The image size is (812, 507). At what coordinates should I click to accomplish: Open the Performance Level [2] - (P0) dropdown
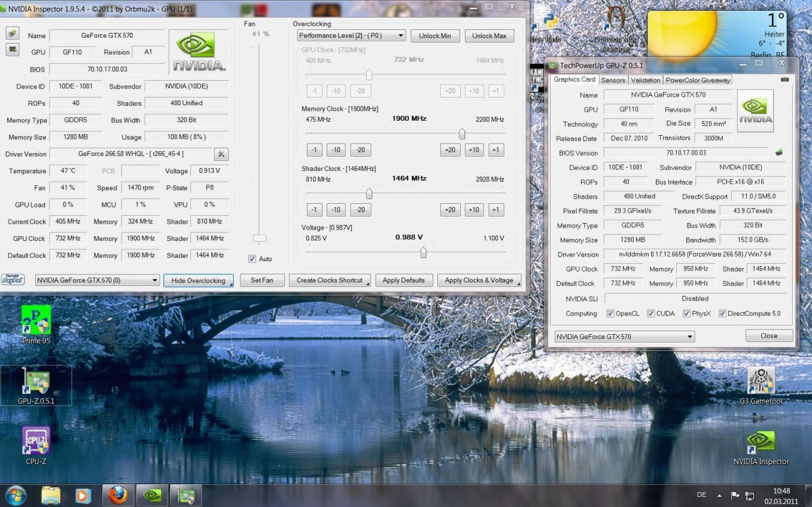point(351,35)
